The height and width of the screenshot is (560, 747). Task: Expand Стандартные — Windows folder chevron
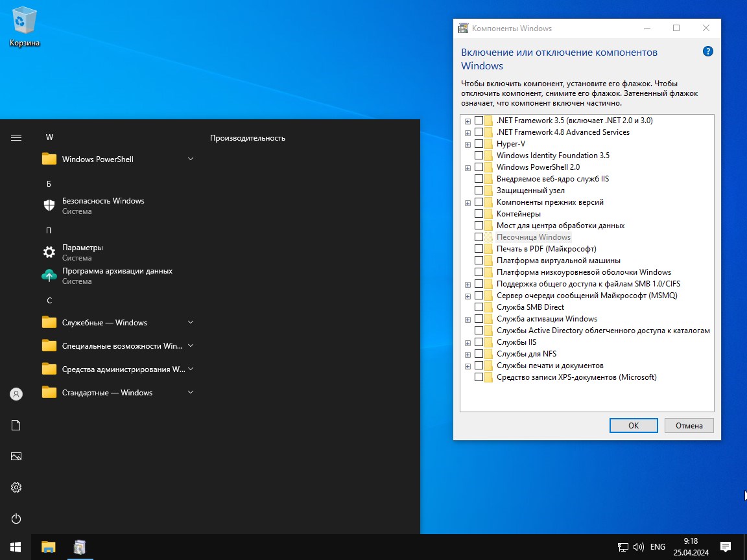pyautogui.click(x=191, y=392)
